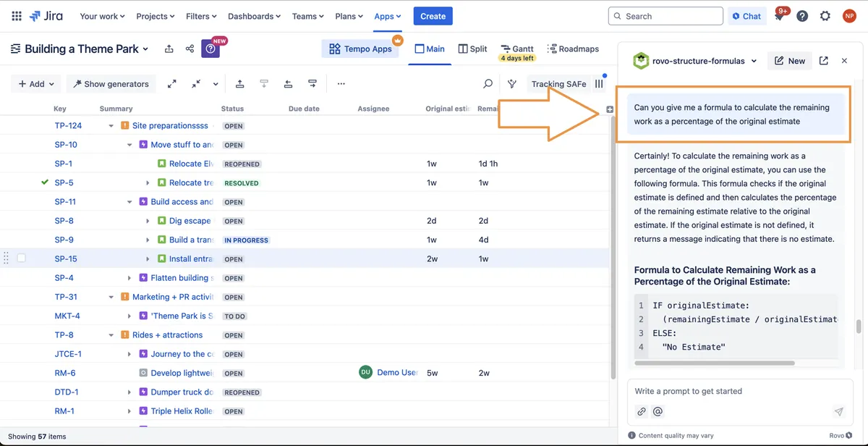This screenshot has width=868, height=446.
Task: Open the Teams menu
Action: coord(309,16)
